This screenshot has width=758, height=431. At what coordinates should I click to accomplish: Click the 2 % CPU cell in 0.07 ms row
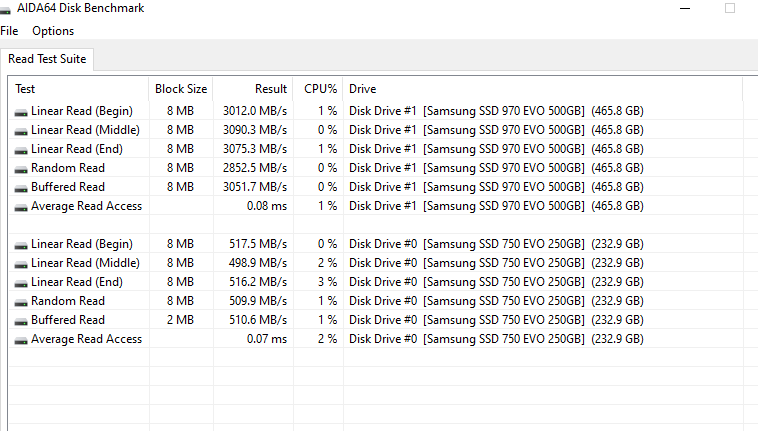click(327, 339)
